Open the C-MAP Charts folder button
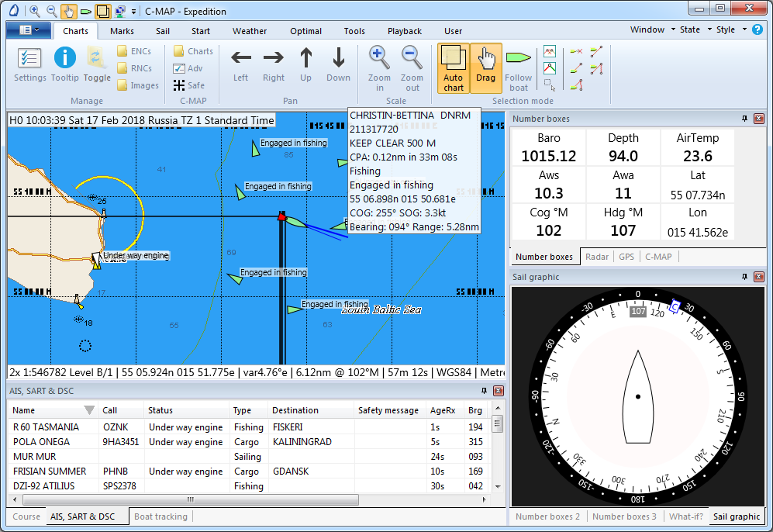This screenshot has width=773, height=532. [193, 51]
